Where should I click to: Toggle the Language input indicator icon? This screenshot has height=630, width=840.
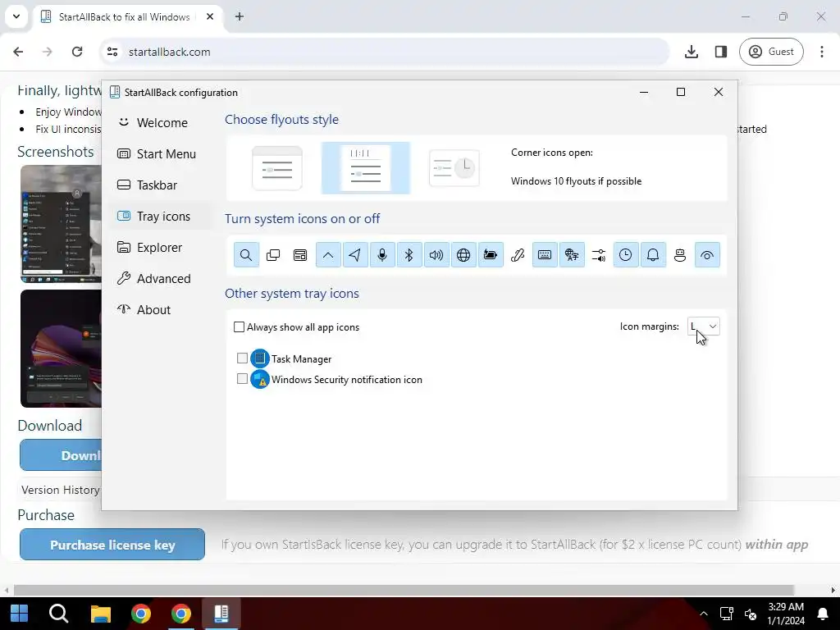click(x=572, y=255)
